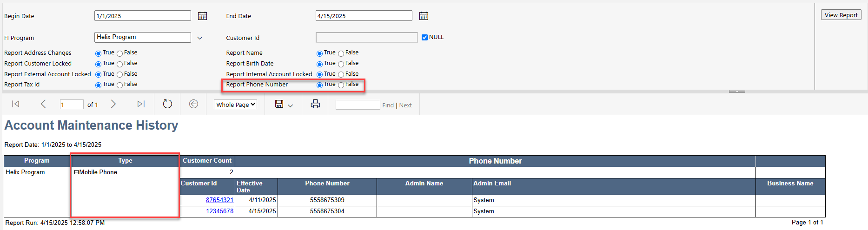Go to the next report page
The height and width of the screenshot is (230, 868).
[113, 104]
